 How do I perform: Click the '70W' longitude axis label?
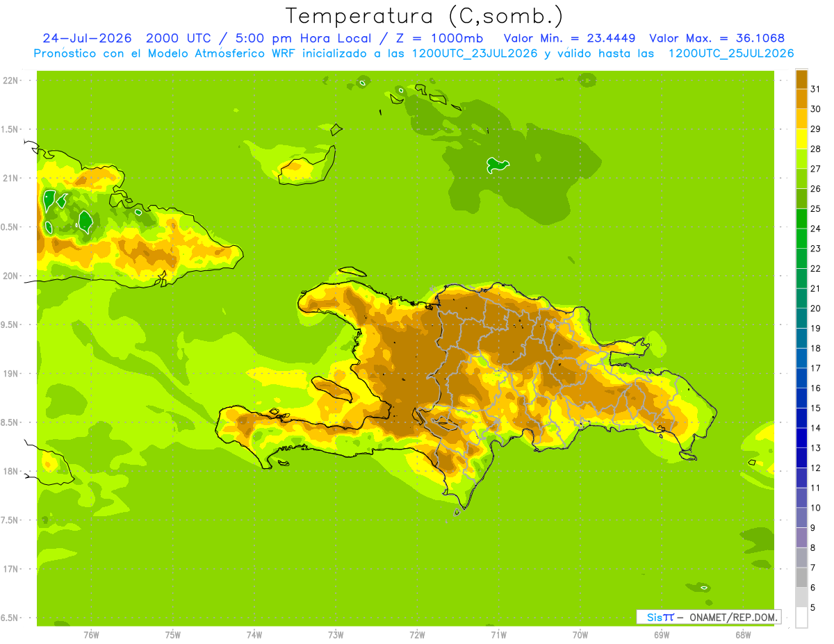580,635
